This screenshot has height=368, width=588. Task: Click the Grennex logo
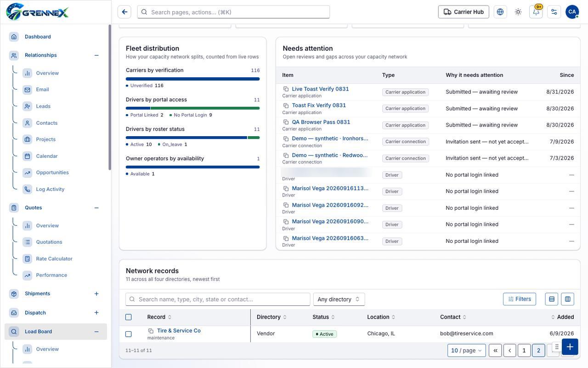tap(37, 11)
